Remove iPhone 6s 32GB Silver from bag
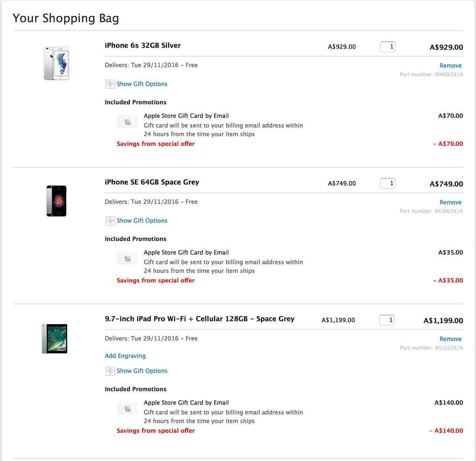 pyautogui.click(x=450, y=65)
